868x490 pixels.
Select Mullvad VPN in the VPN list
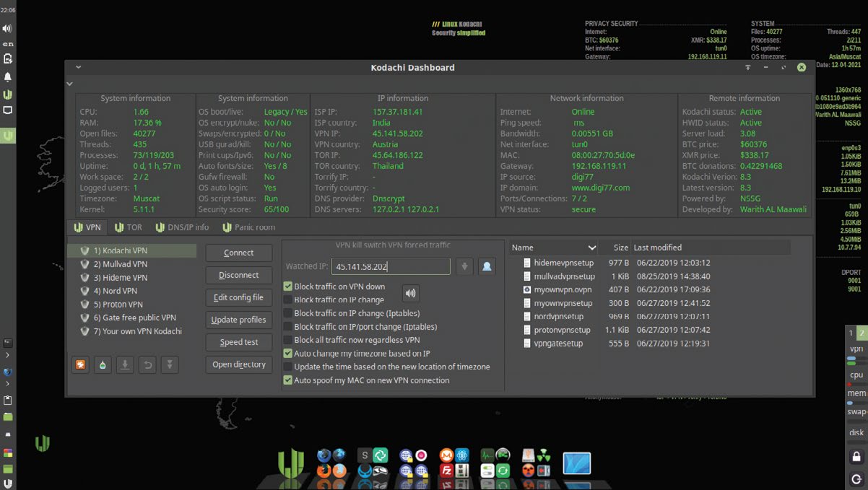[x=120, y=264]
